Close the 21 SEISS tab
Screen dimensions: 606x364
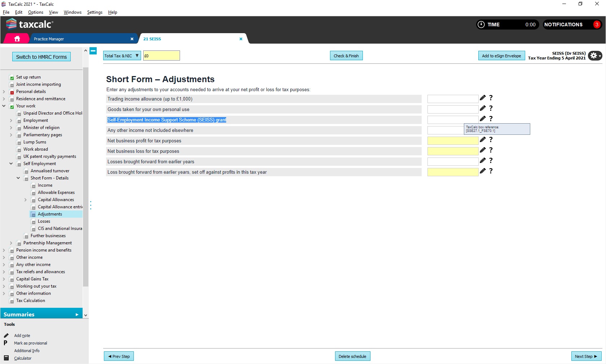tap(241, 39)
